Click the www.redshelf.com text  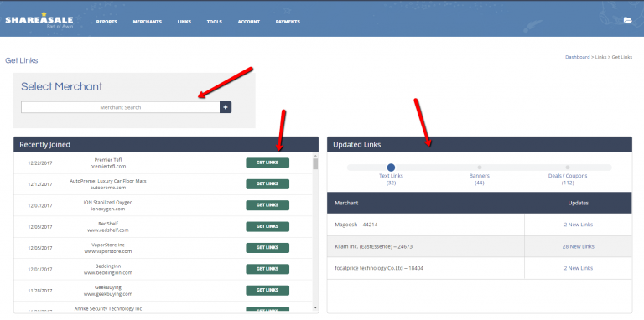tap(108, 230)
